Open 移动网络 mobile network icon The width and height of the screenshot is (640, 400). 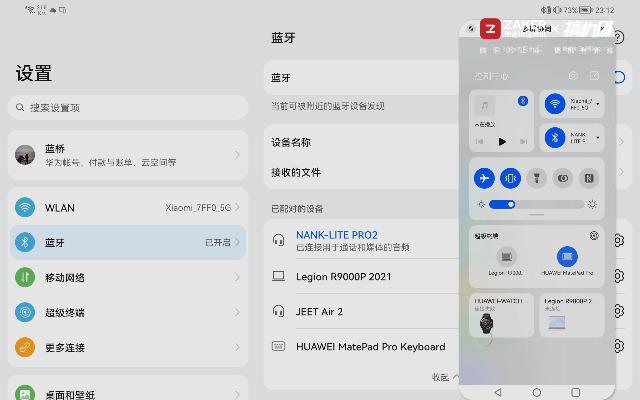pos(25,278)
